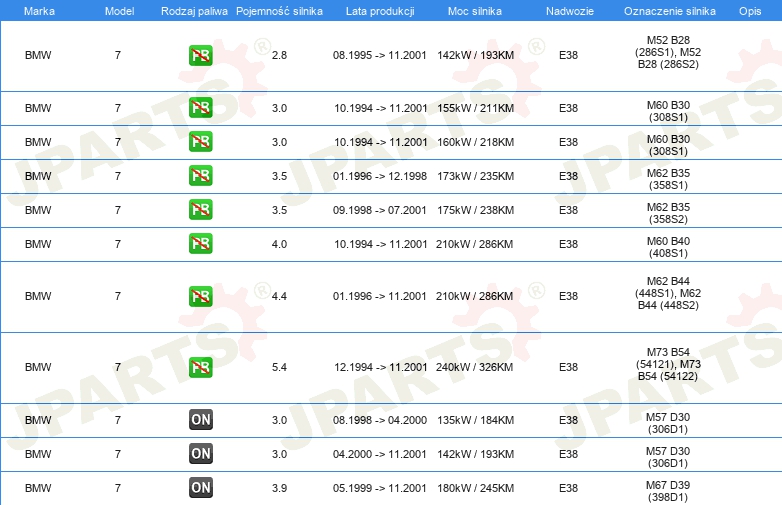Select the 155kW / 211KM power cell
The image size is (782, 505).
click(475, 108)
